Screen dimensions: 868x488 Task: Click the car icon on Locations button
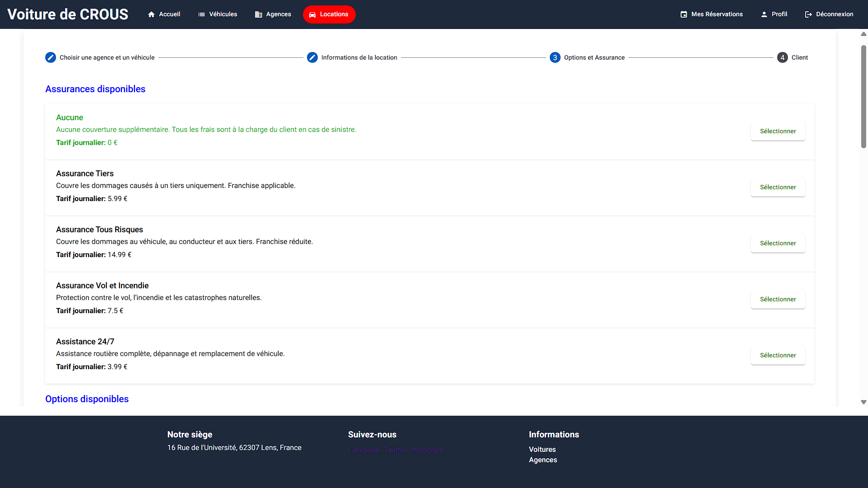(x=312, y=14)
